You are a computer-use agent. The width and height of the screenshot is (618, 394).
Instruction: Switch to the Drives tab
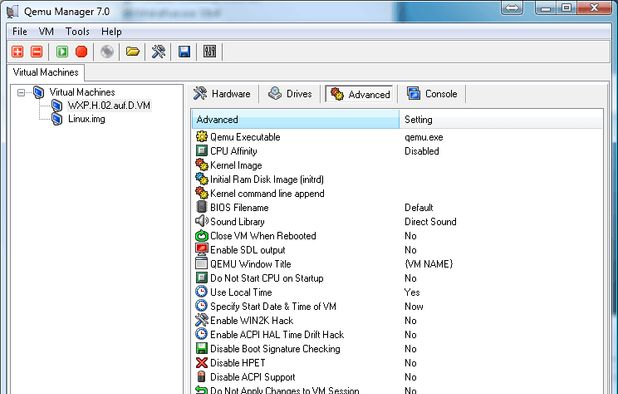click(290, 94)
